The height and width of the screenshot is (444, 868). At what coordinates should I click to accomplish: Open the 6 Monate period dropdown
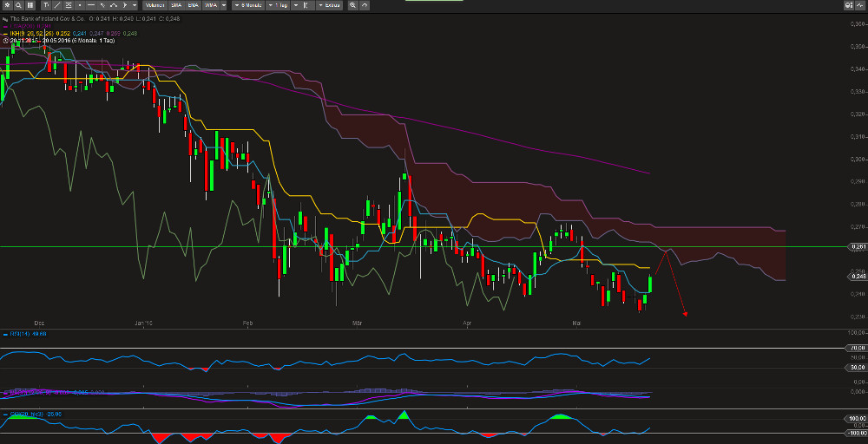click(248, 5)
